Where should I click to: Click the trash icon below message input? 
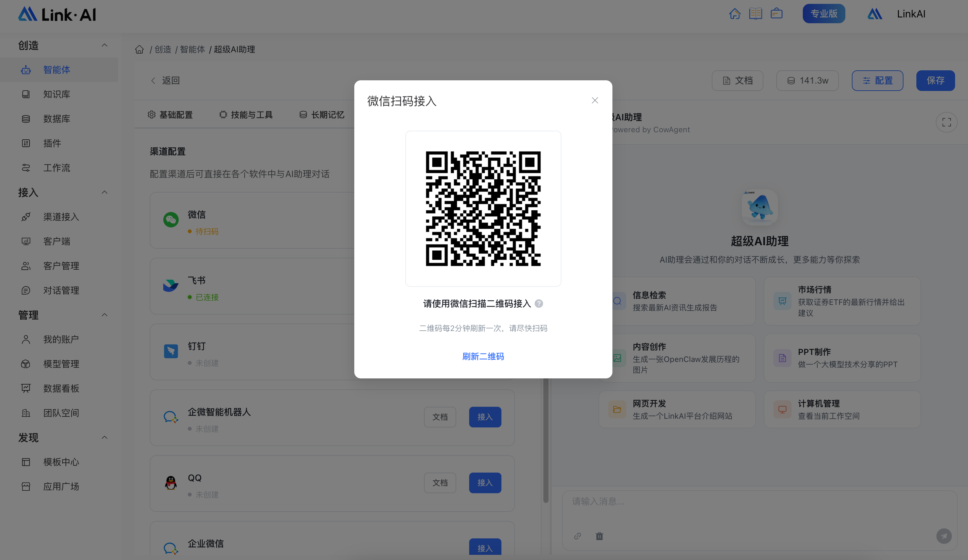[x=599, y=536]
